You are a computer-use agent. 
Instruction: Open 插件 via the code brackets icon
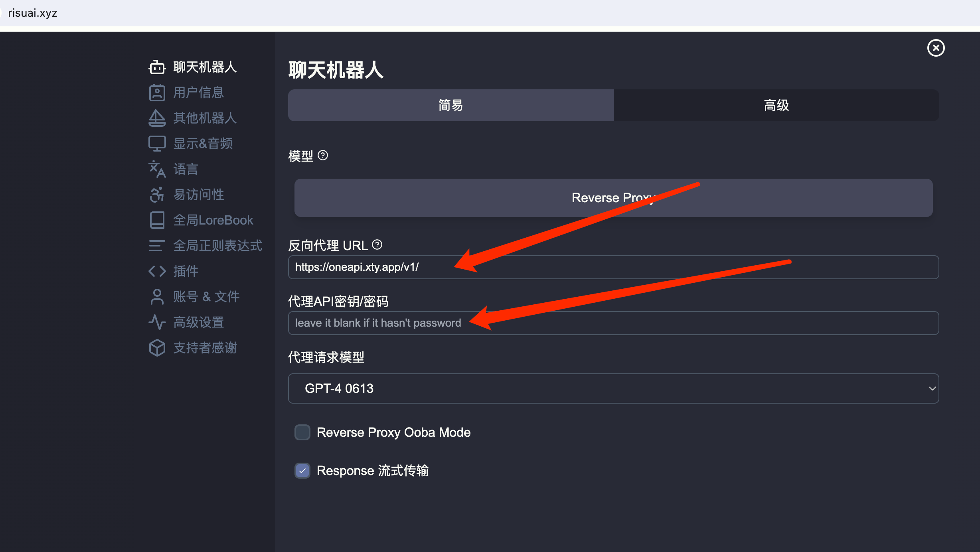(157, 271)
